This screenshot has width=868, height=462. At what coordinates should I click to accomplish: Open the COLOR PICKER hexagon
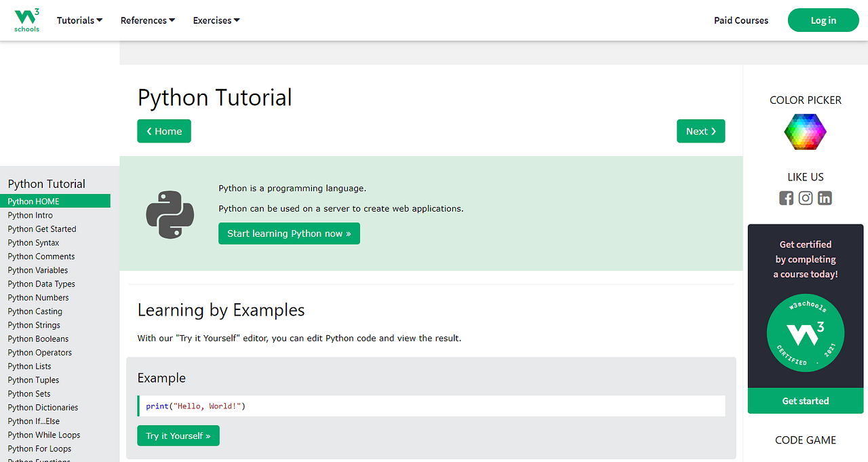pos(805,132)
